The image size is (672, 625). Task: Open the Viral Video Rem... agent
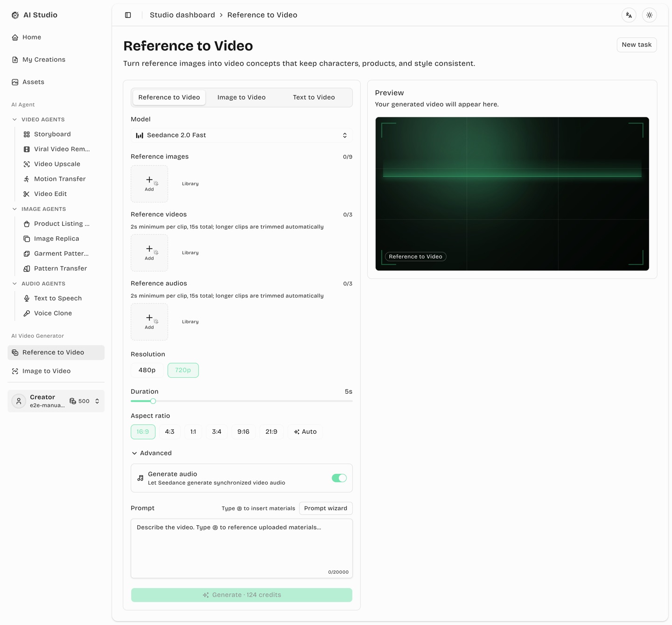[x=62, y=149]
